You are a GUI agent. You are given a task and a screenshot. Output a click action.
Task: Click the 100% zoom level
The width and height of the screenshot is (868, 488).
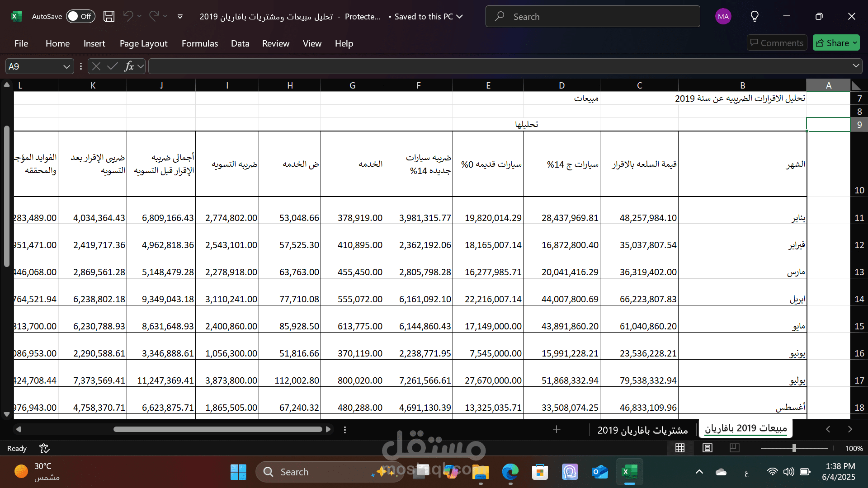click(x=854, y=448)
